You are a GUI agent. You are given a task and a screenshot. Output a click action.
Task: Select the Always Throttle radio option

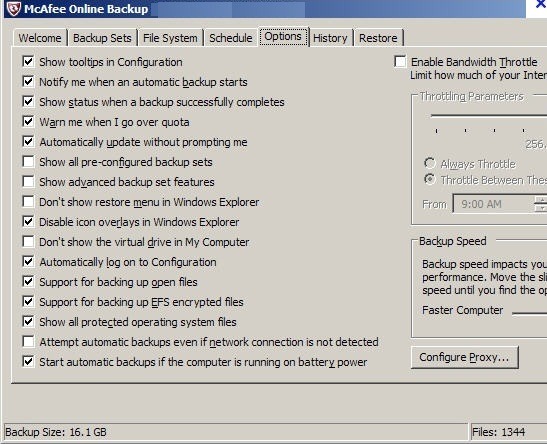click(429, 163)
